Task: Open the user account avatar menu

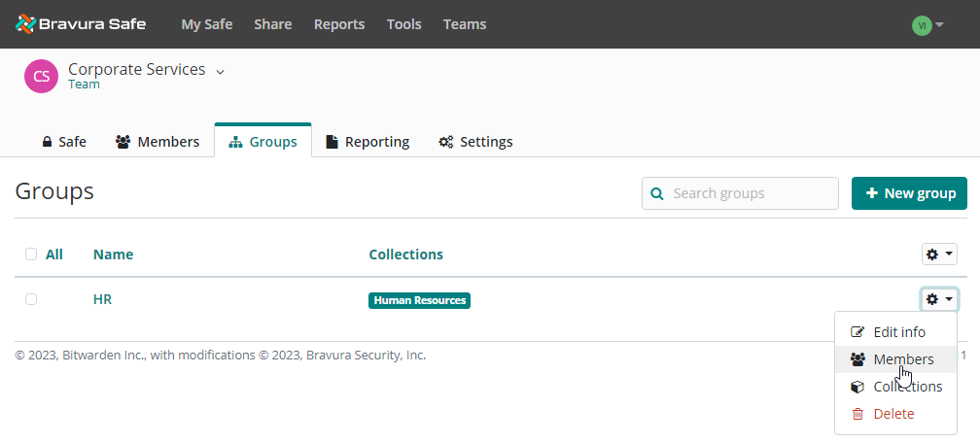Action: click(x=927, y=25)
